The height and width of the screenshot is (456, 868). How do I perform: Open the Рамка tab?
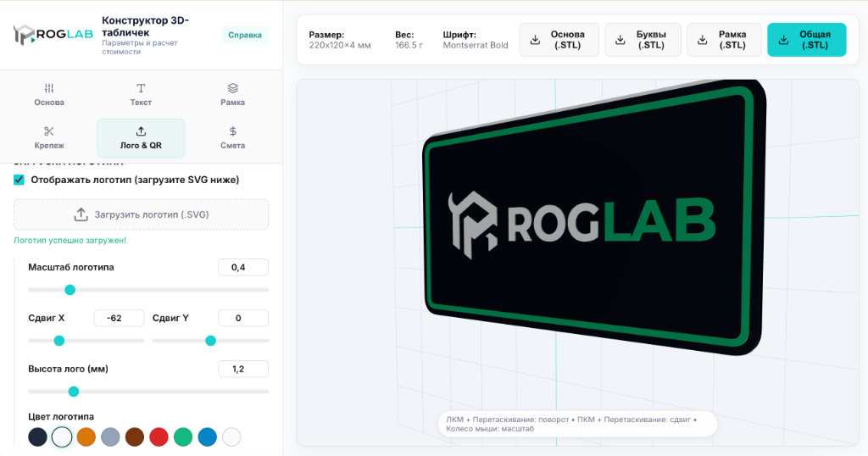pyautogui.click(x=232, y=95)
